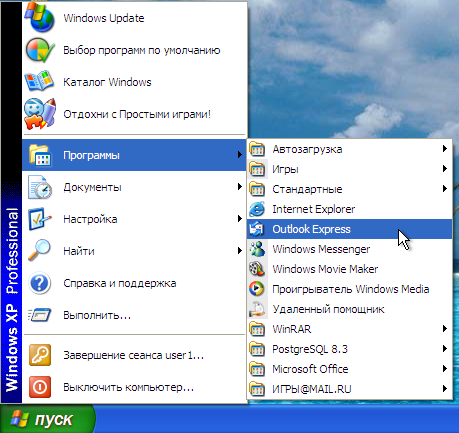The height and width of the screenshot is (433, 459).
Task: Select the Найти menu entry
Action: [134, 251]
